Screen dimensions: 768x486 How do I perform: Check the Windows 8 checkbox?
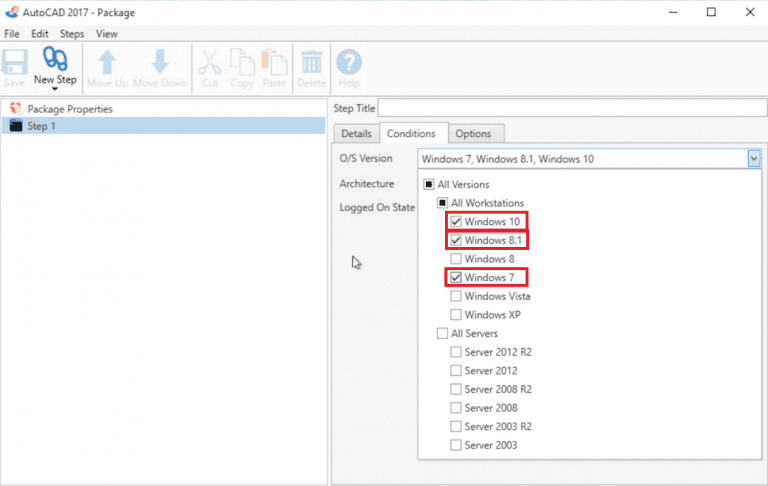[x=456, y=259]
